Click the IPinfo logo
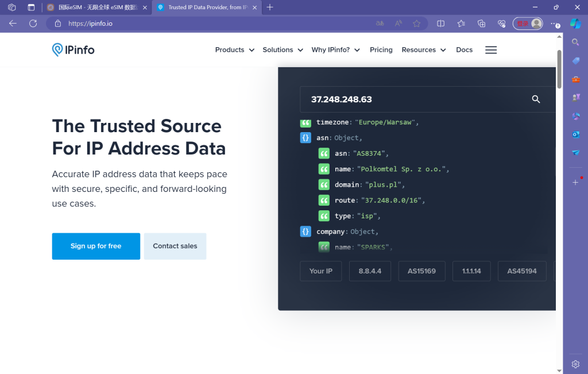Image resolution: width=588 pixels, height=374 pixels. point(73,49)
